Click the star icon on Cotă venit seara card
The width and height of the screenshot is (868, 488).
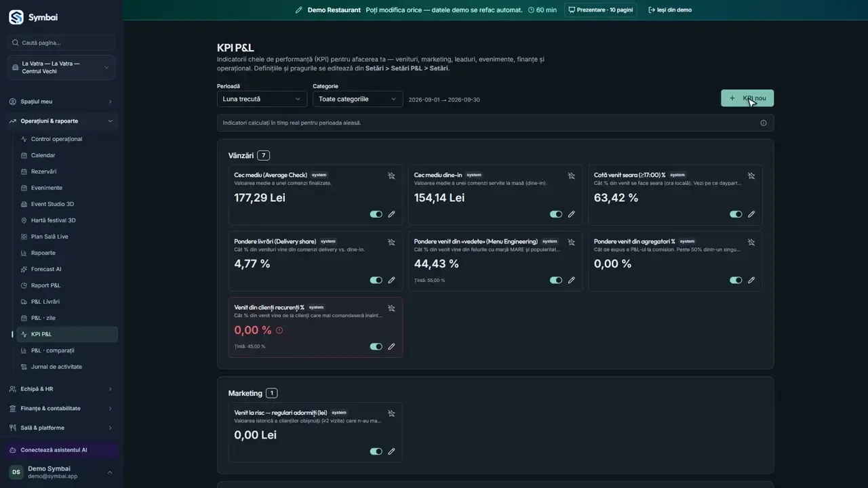pos(751,176)
